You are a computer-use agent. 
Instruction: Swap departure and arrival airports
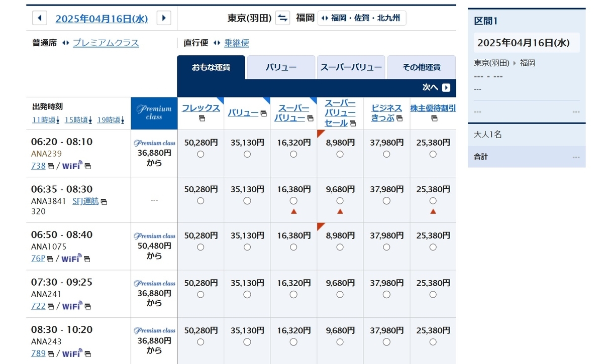click(283, 18)
